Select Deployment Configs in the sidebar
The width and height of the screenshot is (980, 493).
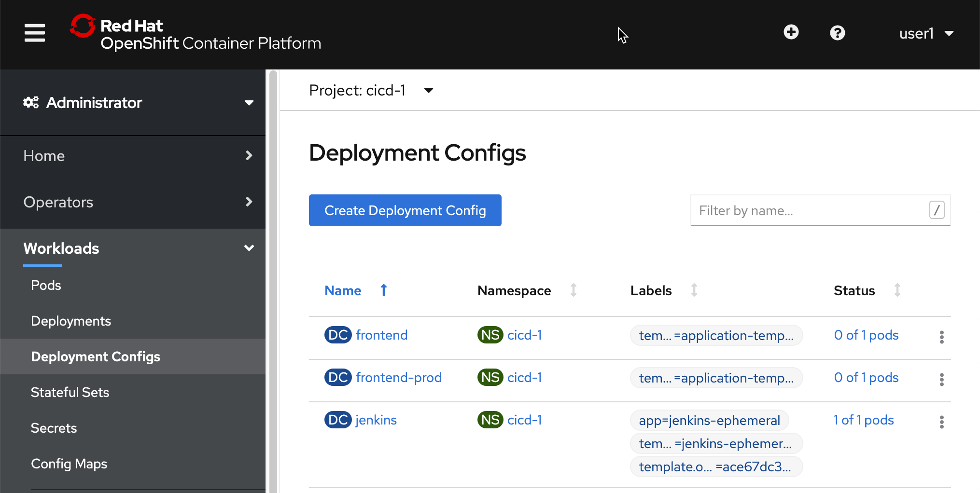[133, 356]
